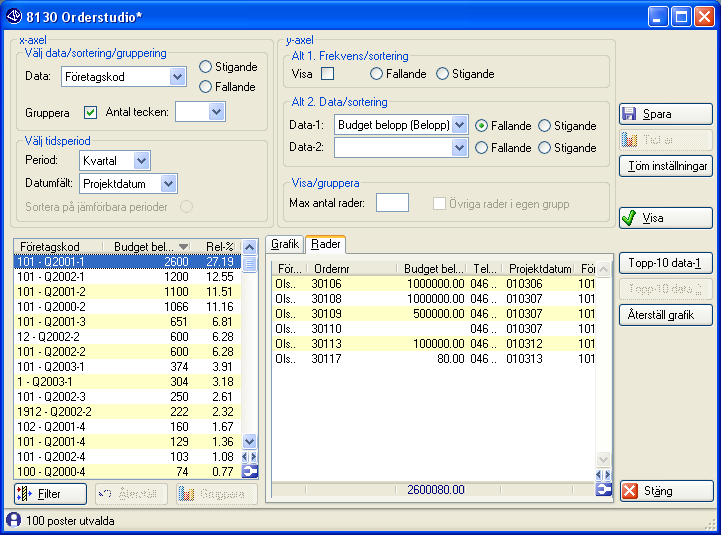Click the Orderstudio app icon in title bar
Screen dimensions: 721x535
(14, 17)
